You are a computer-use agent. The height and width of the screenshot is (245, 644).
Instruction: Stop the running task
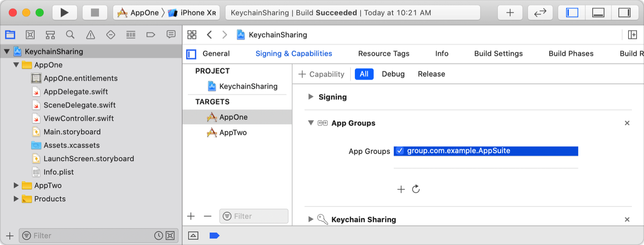[x=95, y=13]
